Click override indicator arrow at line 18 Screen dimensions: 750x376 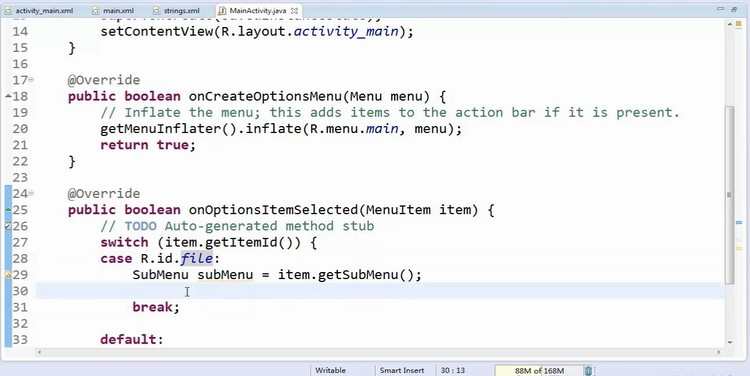pyautogui.click(x=8, y=96)
